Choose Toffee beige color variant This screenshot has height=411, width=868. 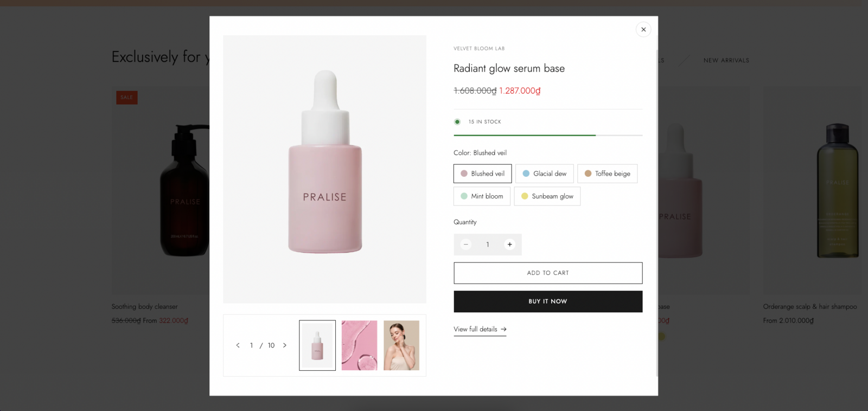pos(607,174)
